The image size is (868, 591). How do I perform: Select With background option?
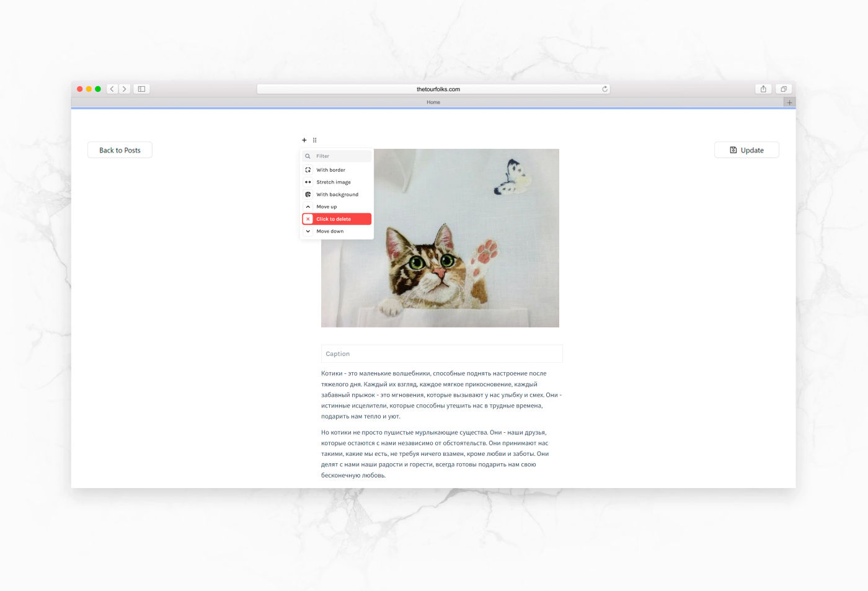click(337, 194)
